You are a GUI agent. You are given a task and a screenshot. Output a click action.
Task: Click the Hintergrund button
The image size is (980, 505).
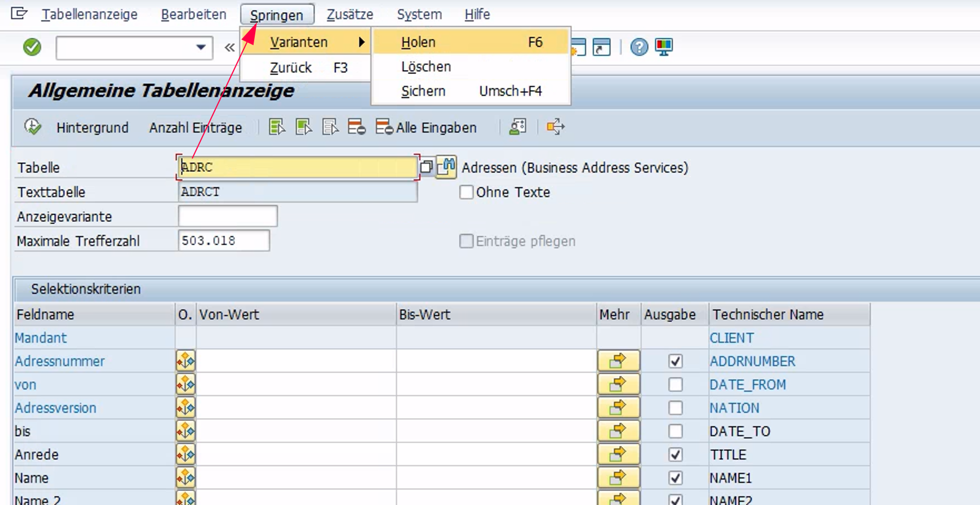click(92, 128)
